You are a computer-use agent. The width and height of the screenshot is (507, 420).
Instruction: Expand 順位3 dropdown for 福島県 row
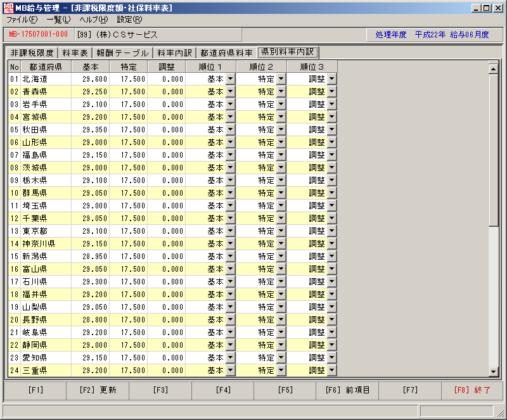(331, 155)
